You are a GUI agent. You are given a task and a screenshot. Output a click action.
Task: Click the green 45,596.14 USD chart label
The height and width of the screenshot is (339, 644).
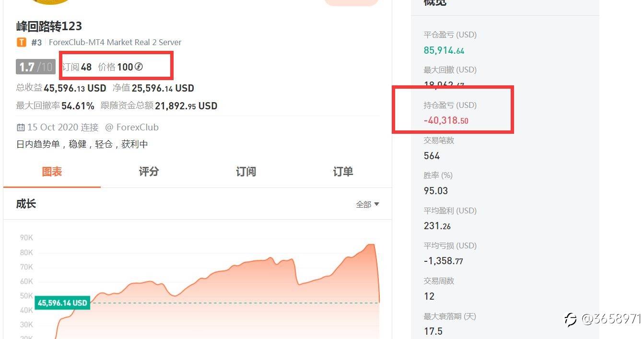(x=62, y=303)
